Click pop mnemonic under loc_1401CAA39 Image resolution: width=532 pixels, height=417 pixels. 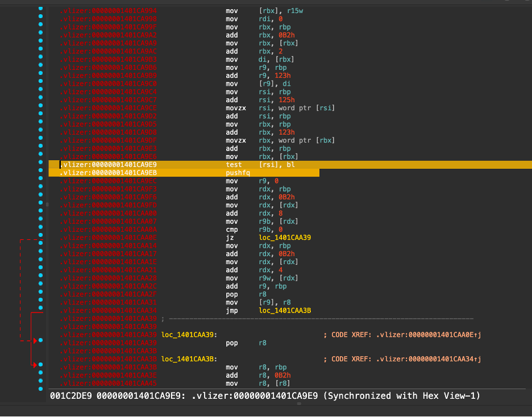(232, 343)
